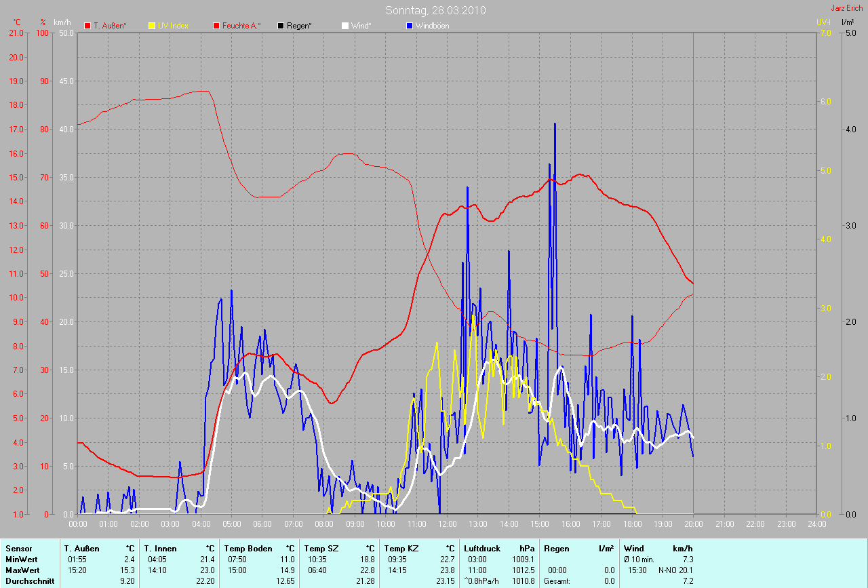Click the red swatch beside Feuchte A.*
868x588 pixels.
coord(216,26)
